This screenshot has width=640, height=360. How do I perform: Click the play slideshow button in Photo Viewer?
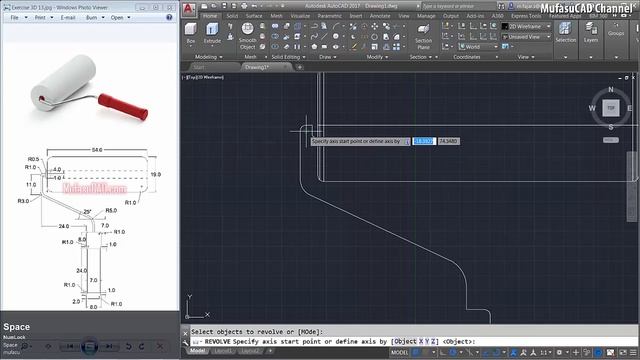click(89, 346)
